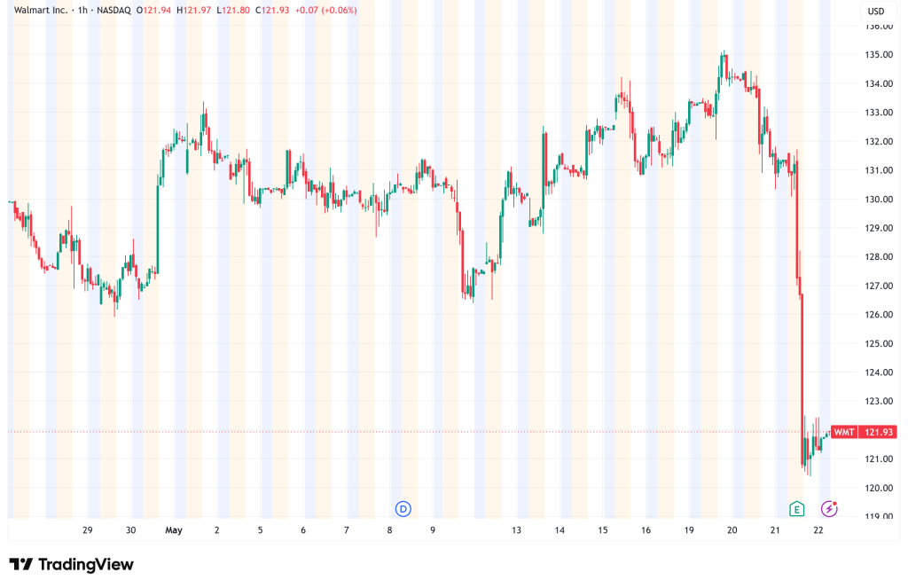
Task: Click the date label 21 on time axis
Action: (x=775, y=530)
